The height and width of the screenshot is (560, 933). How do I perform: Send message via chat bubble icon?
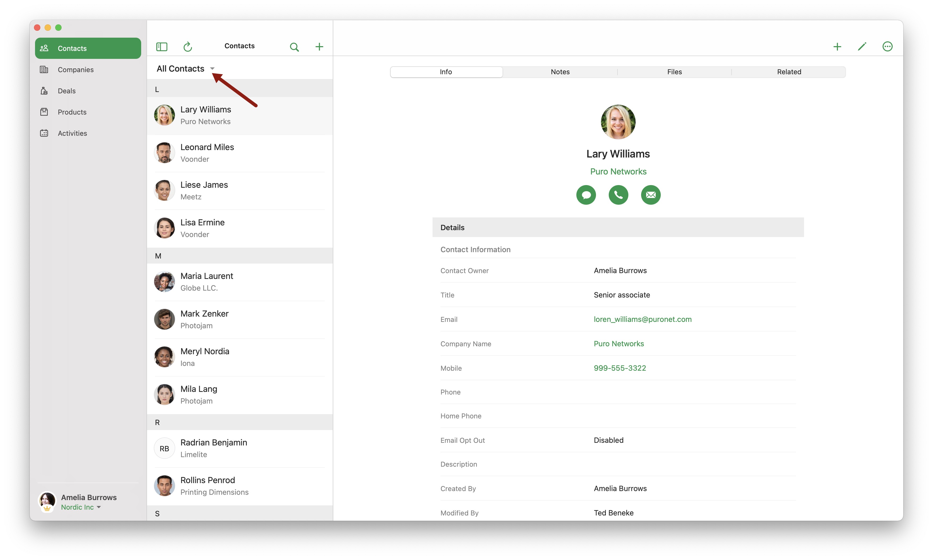point(586,195)
